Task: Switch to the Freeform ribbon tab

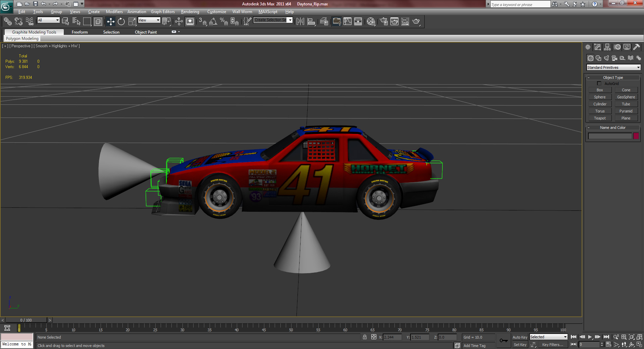Action: [x=80, y=32]
